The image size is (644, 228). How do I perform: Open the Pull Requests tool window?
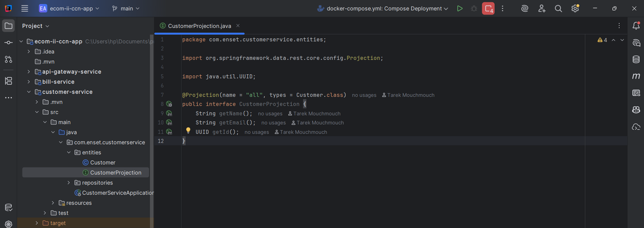coord(8,59)
